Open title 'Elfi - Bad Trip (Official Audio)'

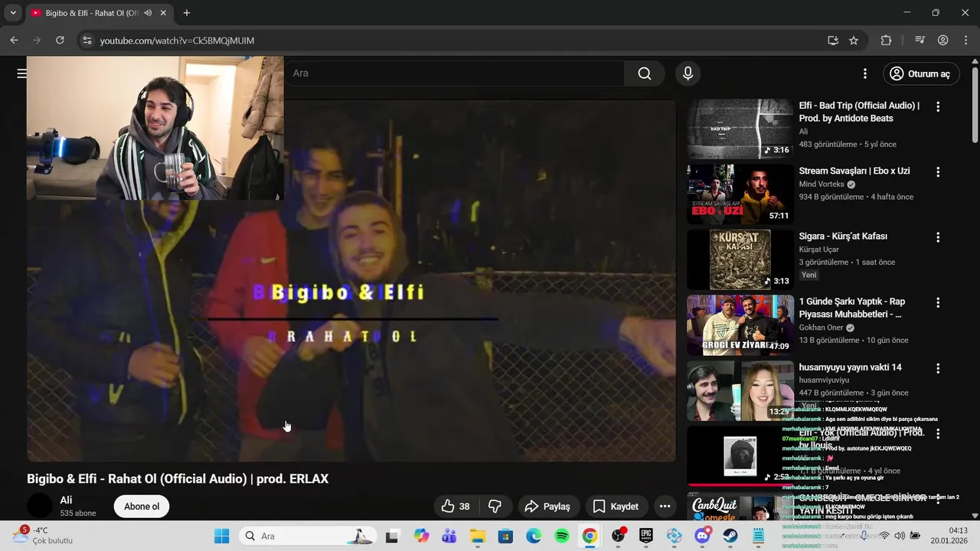(x=859, y=112)
